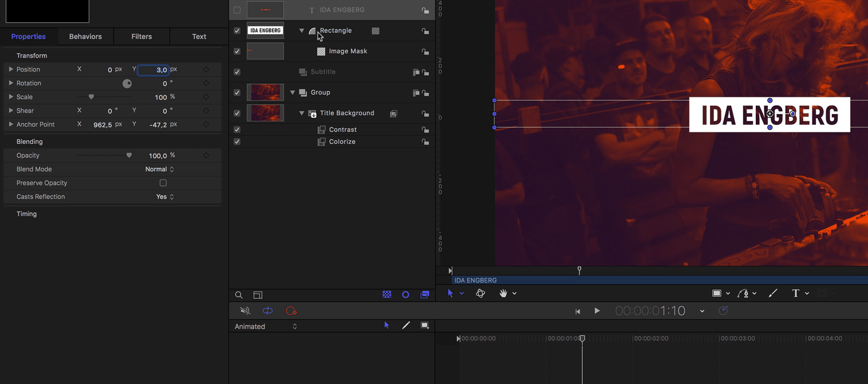The width and height of the screenshot is (868, 384).
Task: Pick the Bezier pen tool
Action: click(x=743, y=293)
